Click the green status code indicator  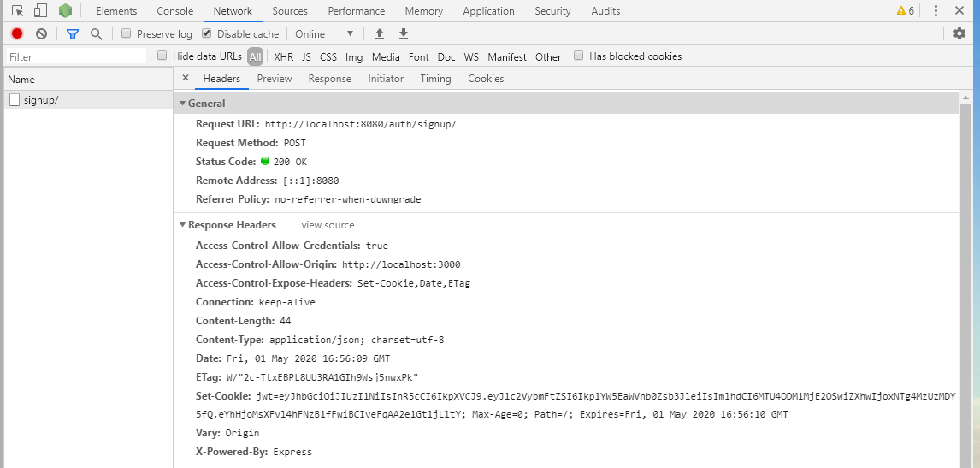pyautogui.click(x=265, y=161)
